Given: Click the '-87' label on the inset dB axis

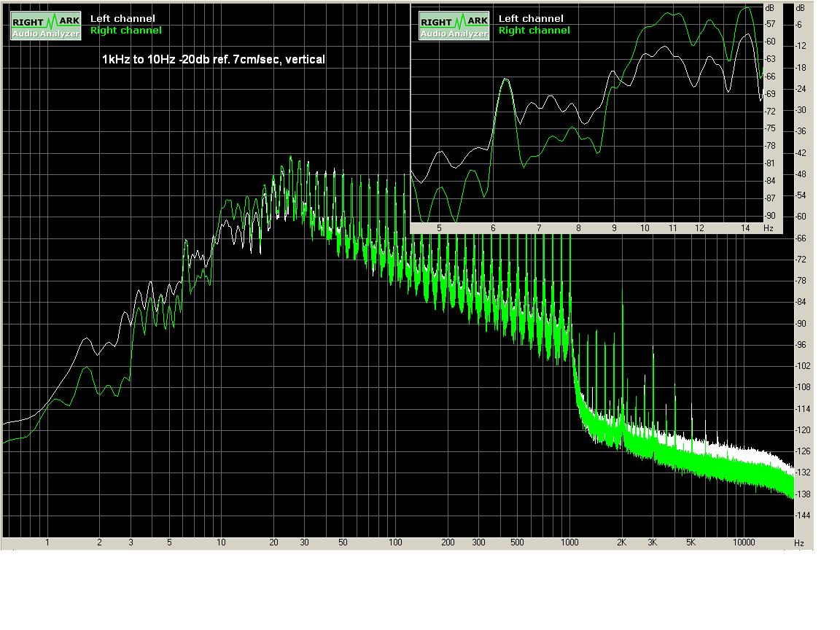Looking at the screenshot, I should coord(770,198).
